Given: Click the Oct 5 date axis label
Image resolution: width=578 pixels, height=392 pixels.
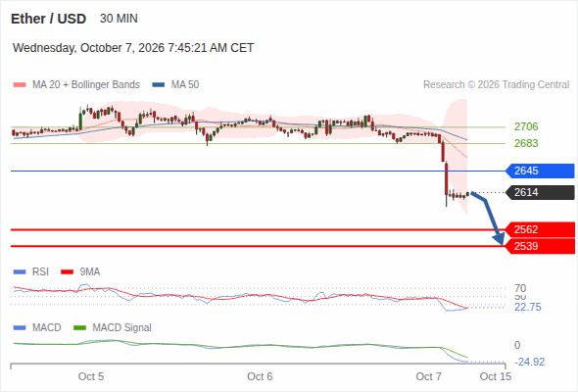Looking at the screenshot, I should click(91, 376).
